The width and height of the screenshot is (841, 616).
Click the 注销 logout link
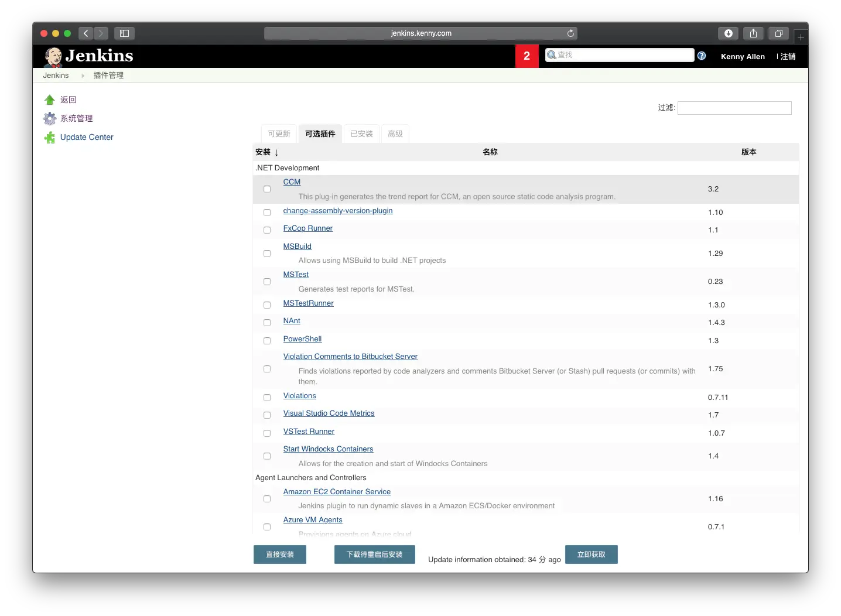(788, 57)
